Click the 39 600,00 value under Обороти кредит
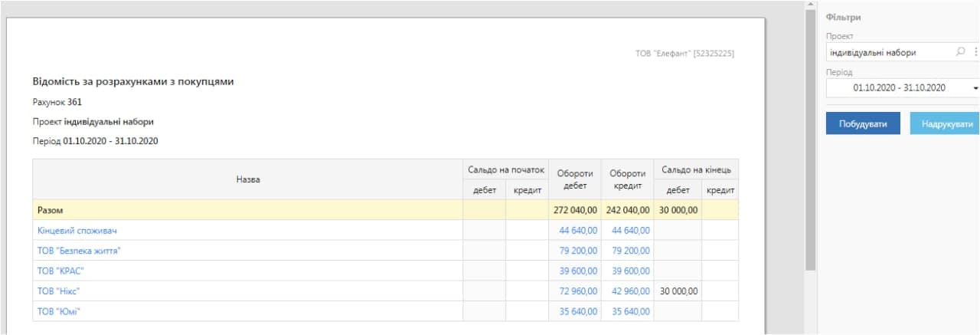980x335 pixels. click(631, 271)
